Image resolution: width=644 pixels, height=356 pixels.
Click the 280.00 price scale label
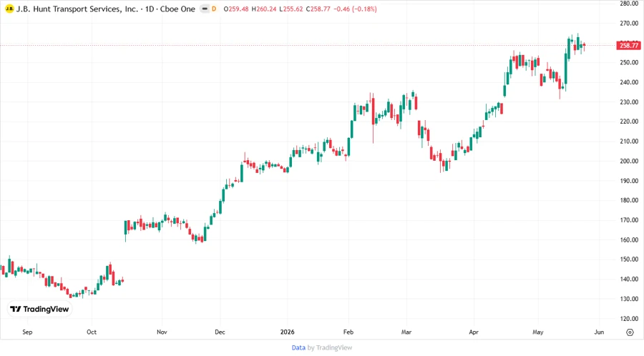click(629, 4)
